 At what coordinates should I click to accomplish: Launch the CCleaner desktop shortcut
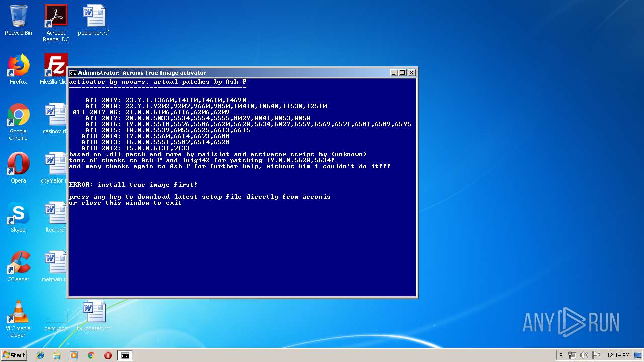click(x=18, y=266)
